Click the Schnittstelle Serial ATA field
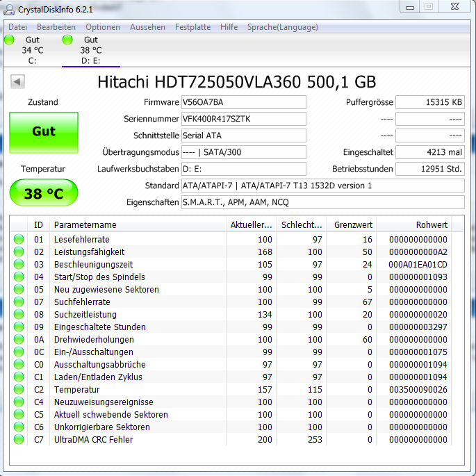476x476 pixels. pos(244,136)
